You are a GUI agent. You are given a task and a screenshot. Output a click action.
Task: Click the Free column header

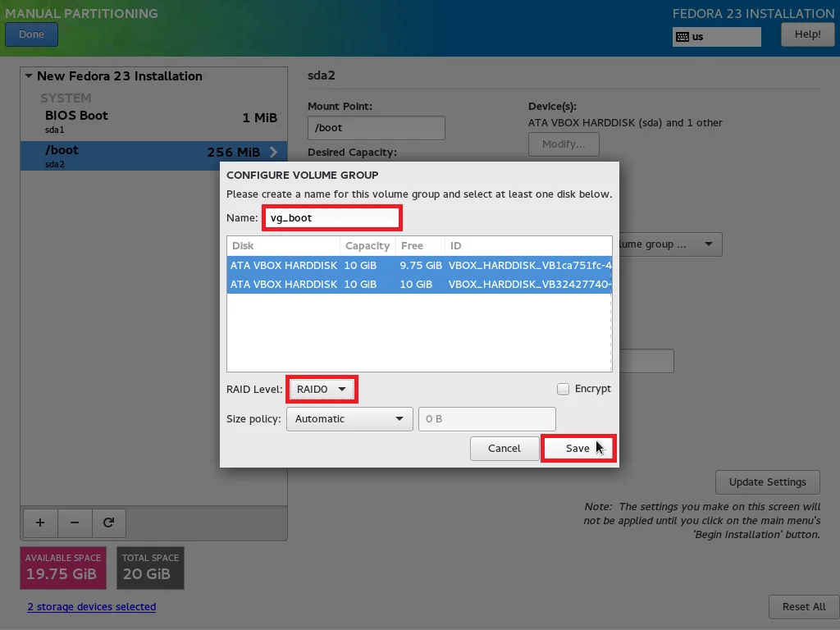coord(420,246)
